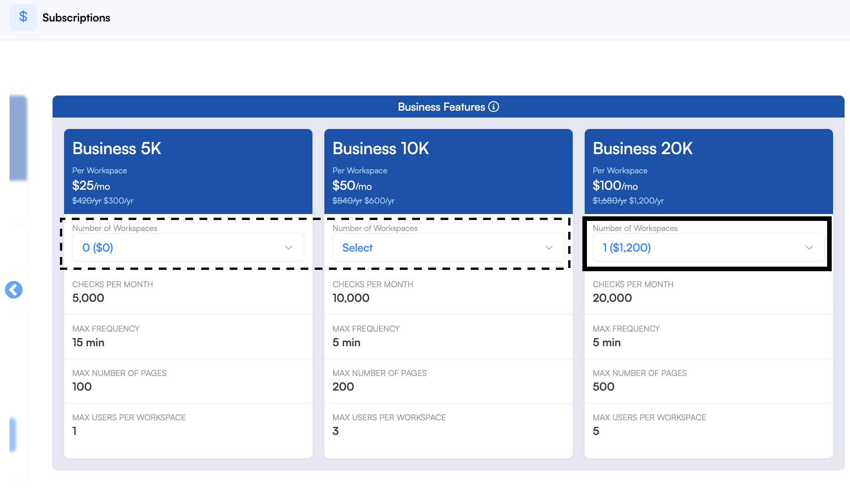Click Business 20K Number of Workspaces label
Image resolution: width=850 pixels, height=504 pixels.
[x=635, y=228]
